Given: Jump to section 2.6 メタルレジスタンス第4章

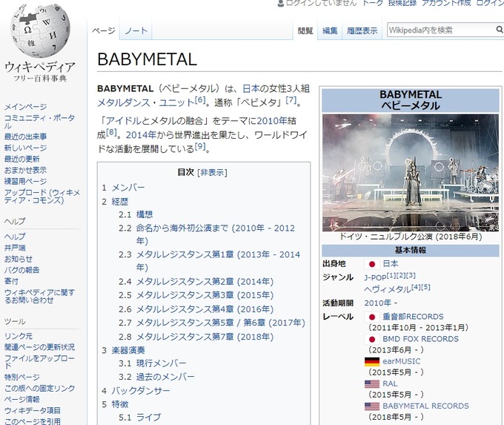Looking at the screenshot, I should (205, 309).
